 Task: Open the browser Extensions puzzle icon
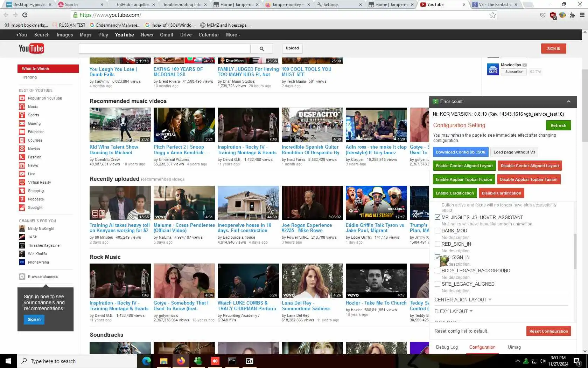(x=572, y=15)
